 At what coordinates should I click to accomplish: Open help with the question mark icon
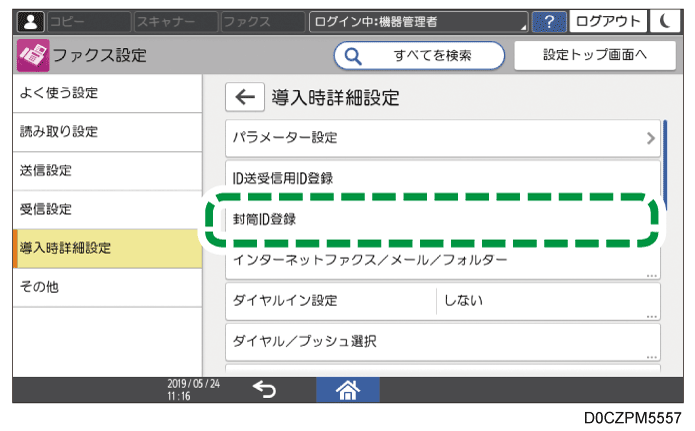click(x=549, y=21)
